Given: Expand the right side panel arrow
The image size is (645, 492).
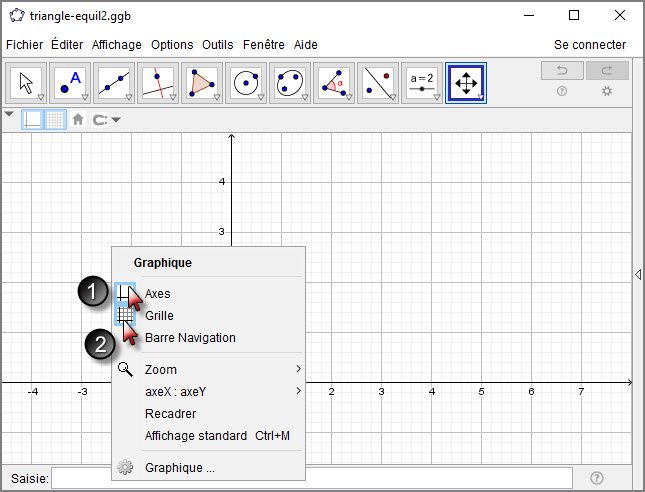Looking at the screenshot, I should 638,274.
